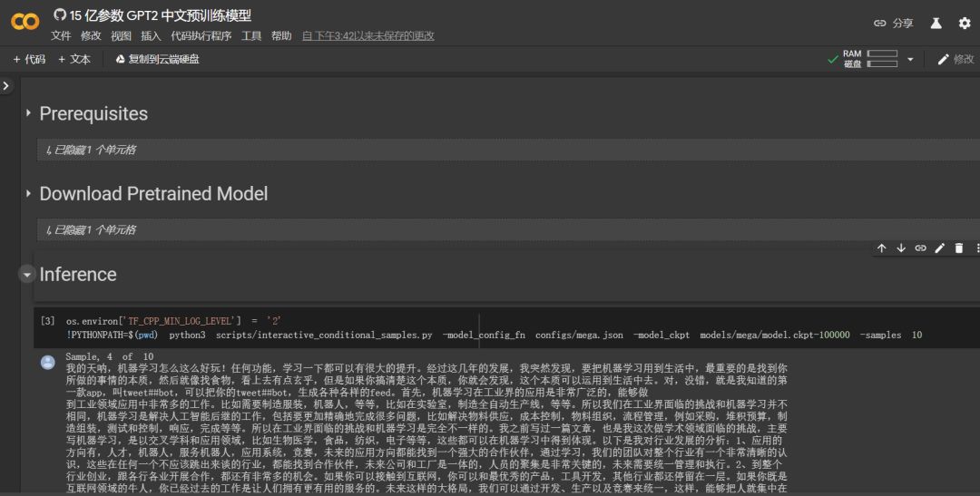Edit cell with the pencil toolbar icon

pyautogui.click(x=939, y=248)
